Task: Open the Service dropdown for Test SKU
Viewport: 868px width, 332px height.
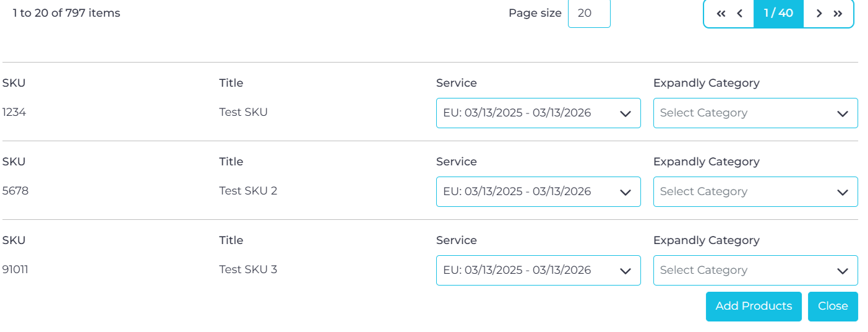Action: point(538,113)
